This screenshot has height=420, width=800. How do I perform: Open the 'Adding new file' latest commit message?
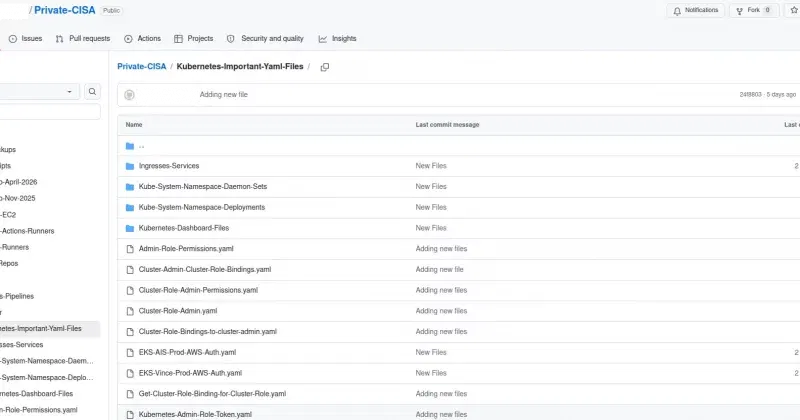223,94
